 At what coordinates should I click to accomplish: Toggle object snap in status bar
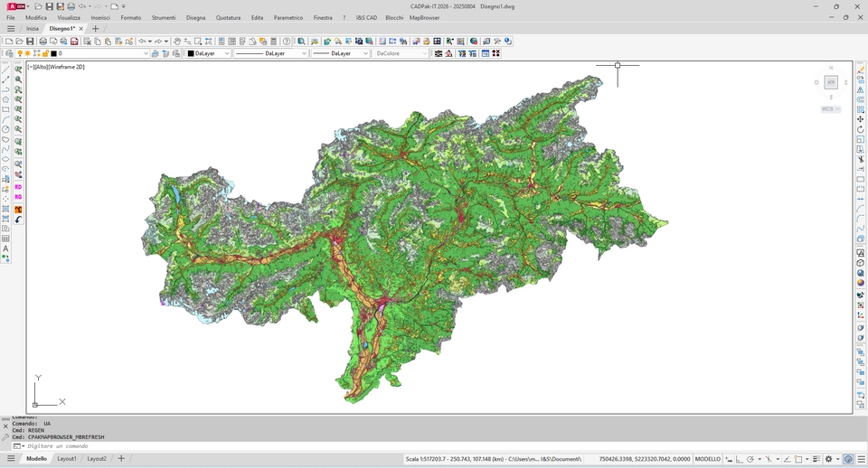pyautogui.click(x=797, y=459)
